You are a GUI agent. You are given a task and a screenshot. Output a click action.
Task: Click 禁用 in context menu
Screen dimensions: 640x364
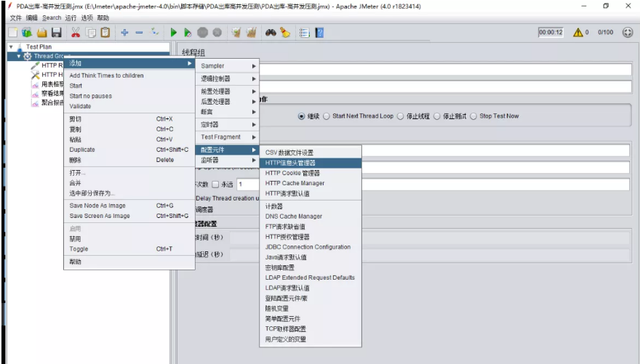click(129, 239)
